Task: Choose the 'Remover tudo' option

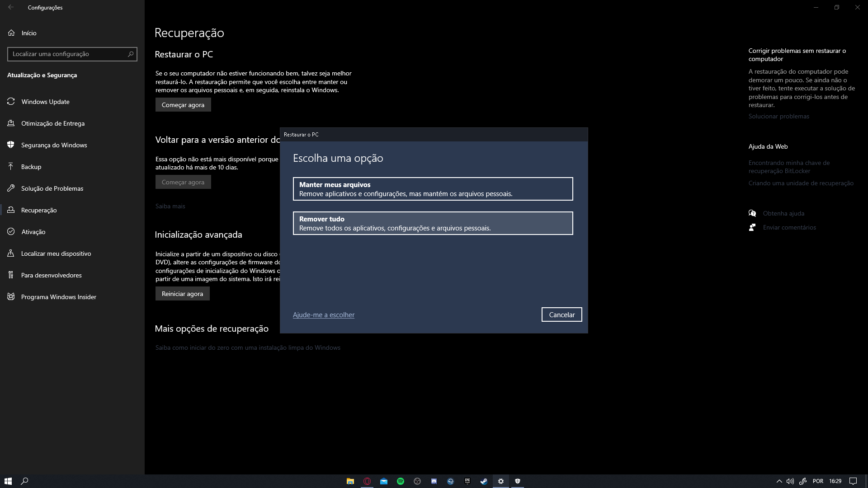Action: pos(433,223)
